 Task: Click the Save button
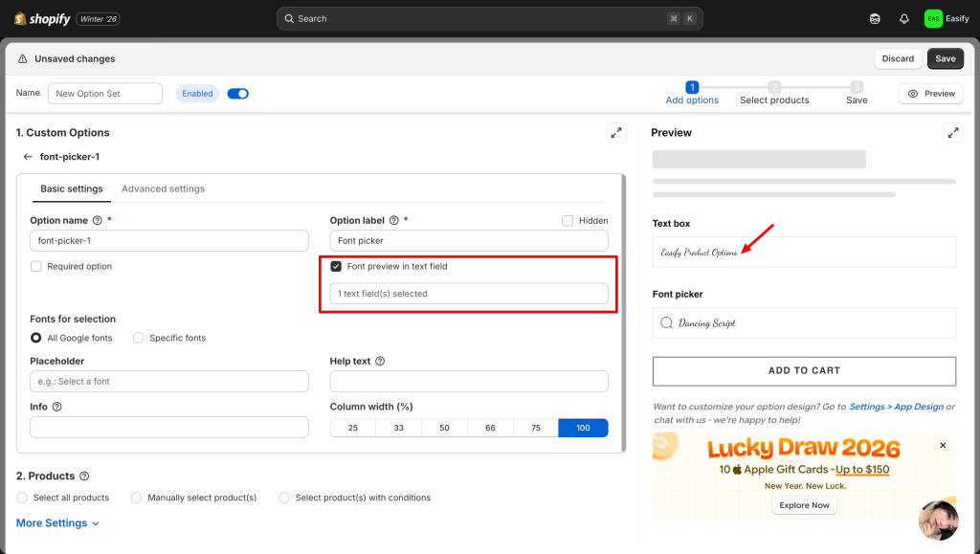click(945, 58)
